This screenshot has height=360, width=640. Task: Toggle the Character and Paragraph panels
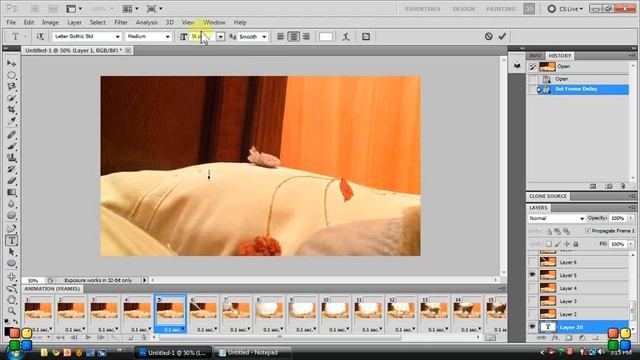[x=366, y=37]
